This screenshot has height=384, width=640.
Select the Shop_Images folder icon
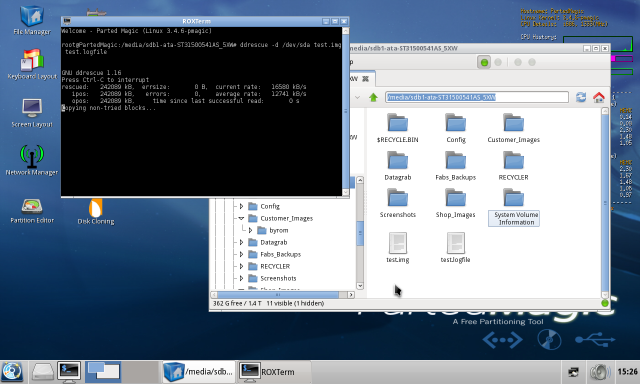click(456, 203)
